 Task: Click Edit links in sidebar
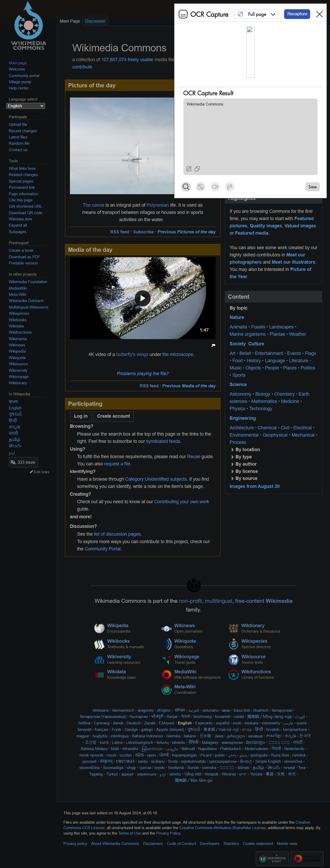39,472
